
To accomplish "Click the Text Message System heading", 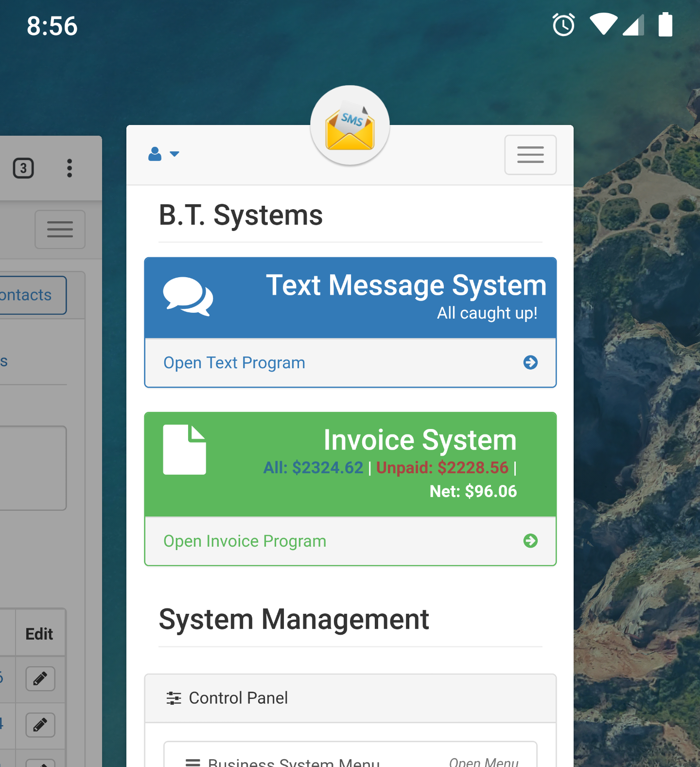I will (x=406, y=285).
